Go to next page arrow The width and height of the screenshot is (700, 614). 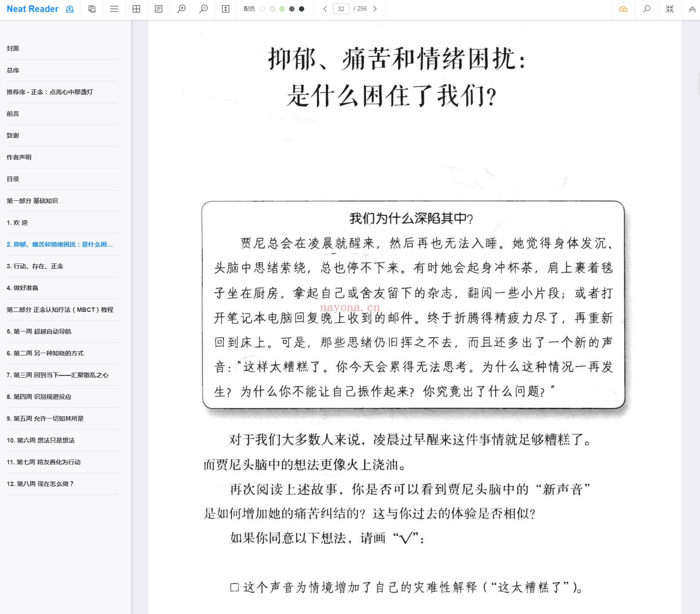pyautogui.click(x=375, y=9)
